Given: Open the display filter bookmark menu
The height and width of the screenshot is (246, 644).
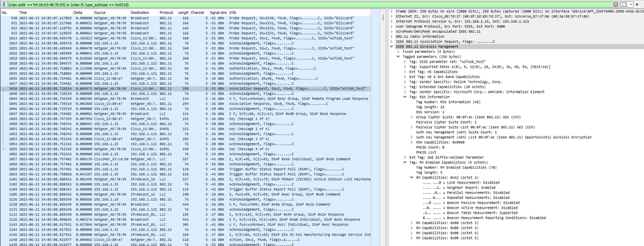Looking at the screenshot, I should pos(4,4).
